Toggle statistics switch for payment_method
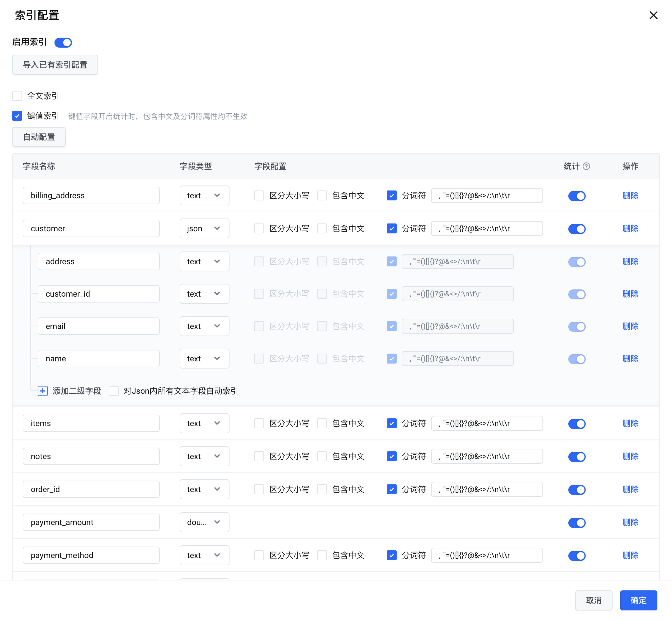The image size is (672, 620). tap(577, 556)
